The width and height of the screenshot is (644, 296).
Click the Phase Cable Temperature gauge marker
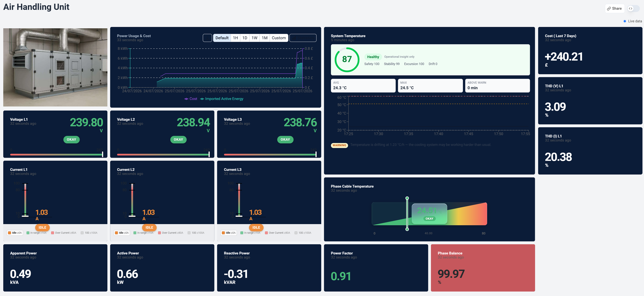[x=407, y=214]
